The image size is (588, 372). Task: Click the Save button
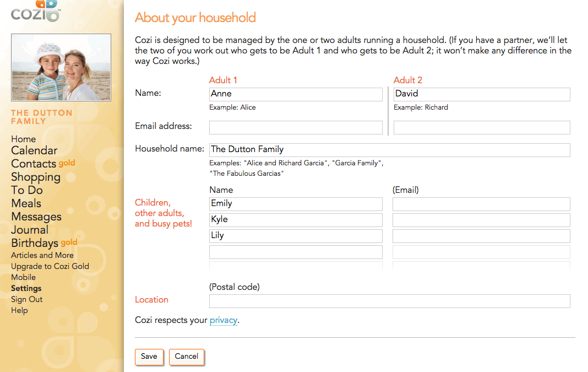[x=149, y=357]
